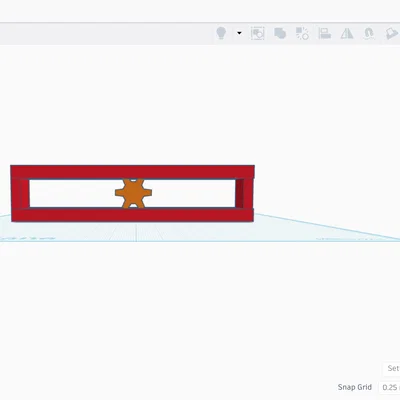
Task: Click the empty opening inside the red frame
Action: [x=73, y=194]
